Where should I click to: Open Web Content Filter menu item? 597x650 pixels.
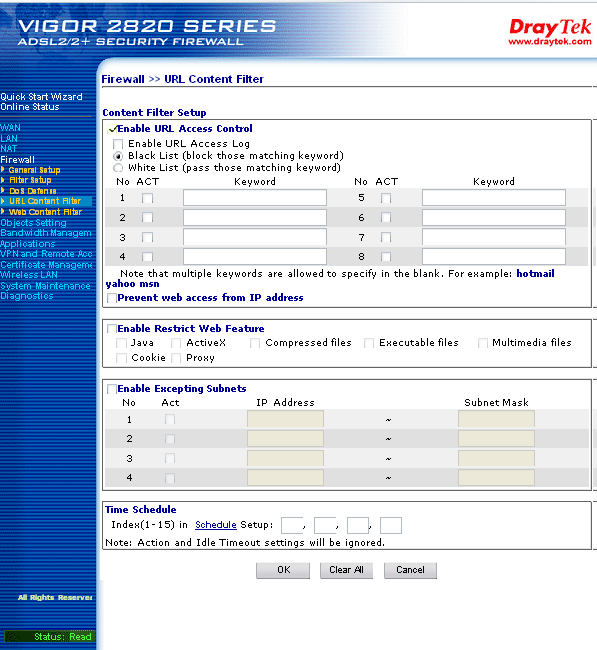click(46, 212)
